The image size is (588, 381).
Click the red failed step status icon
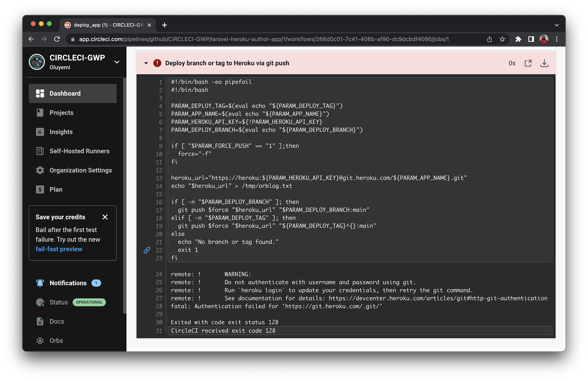157,63
